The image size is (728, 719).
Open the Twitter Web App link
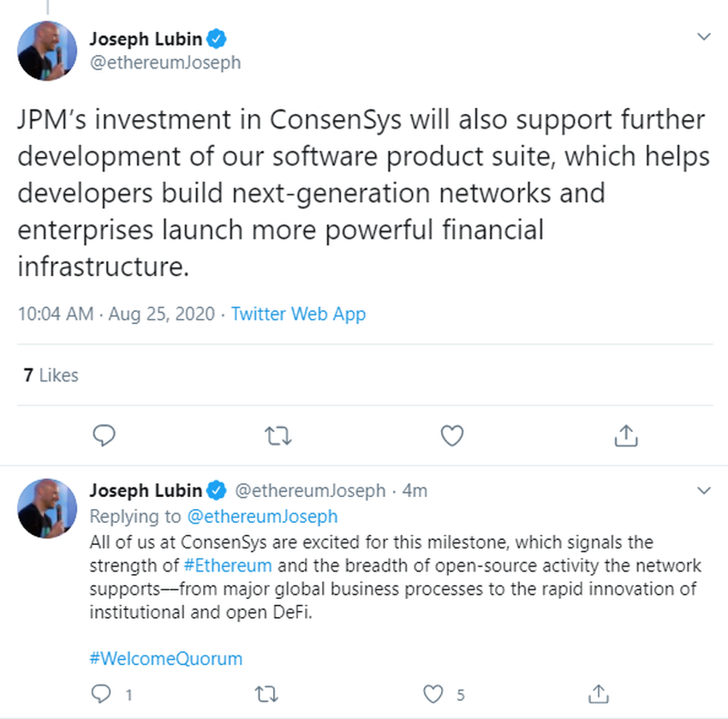[x=299, y=315]
